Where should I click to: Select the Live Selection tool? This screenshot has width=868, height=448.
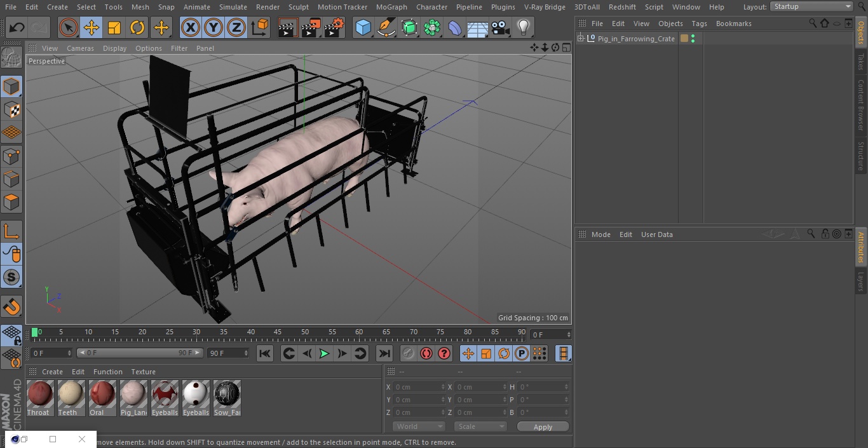click(x=69, y=27)
